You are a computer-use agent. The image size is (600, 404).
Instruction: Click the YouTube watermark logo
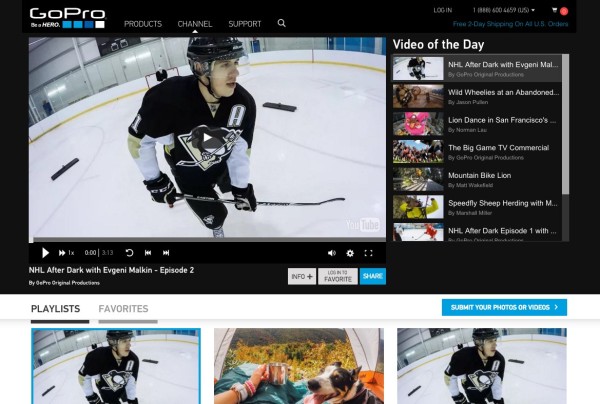(x=363, y=225)
